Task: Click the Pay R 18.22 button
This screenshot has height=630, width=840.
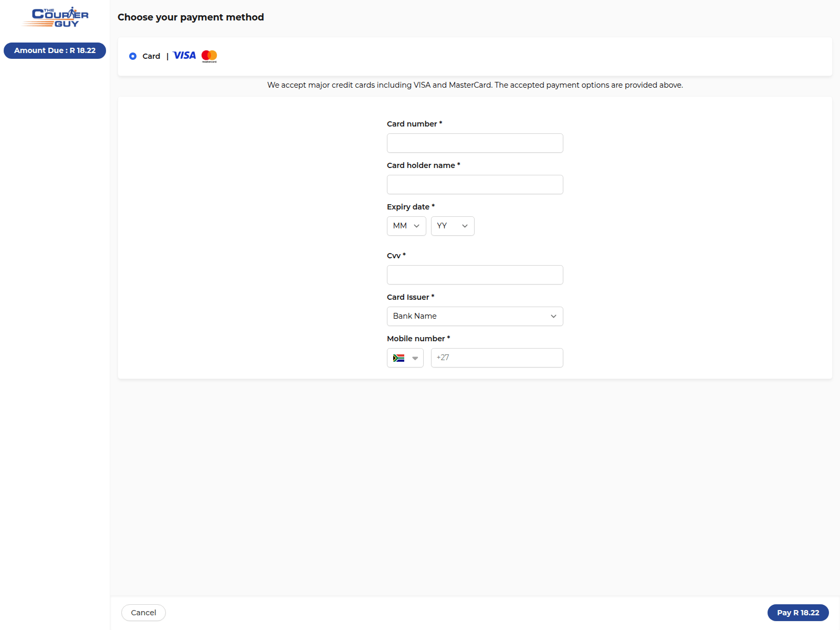Action: (798, 613)
